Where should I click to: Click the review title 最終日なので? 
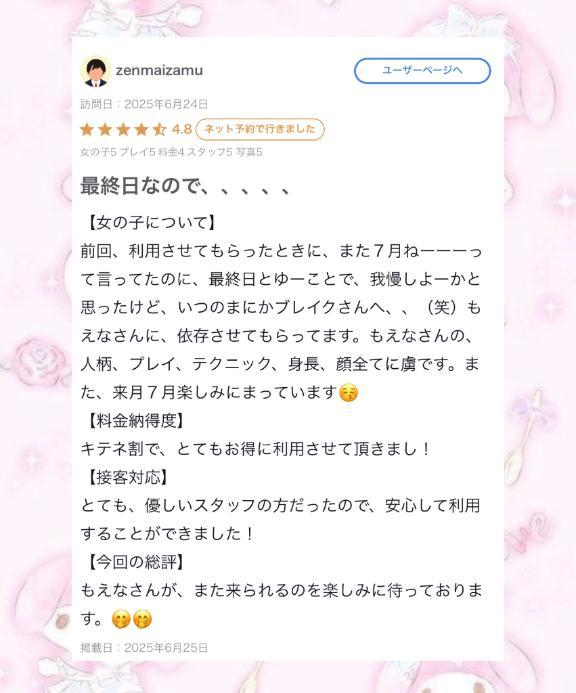[x=185, y=185]
